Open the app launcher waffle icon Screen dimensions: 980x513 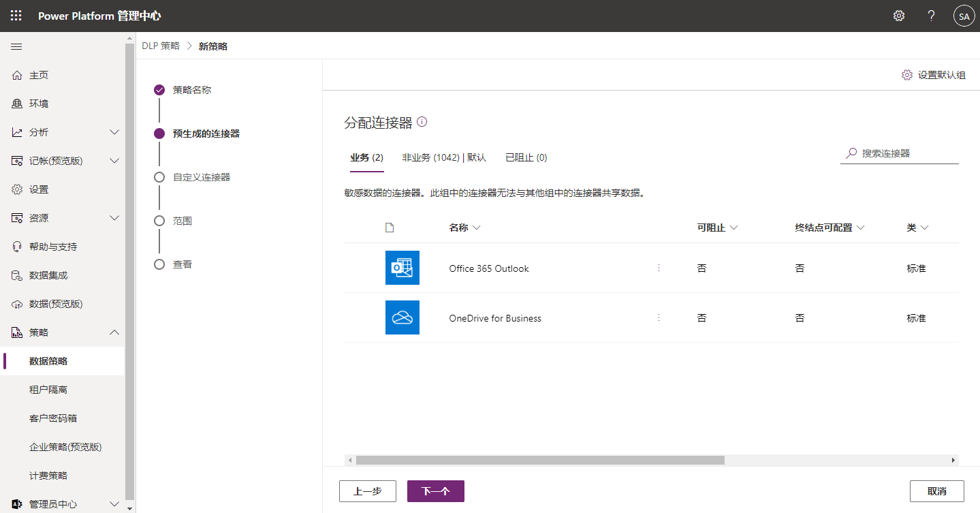click(x=16, y=16)
